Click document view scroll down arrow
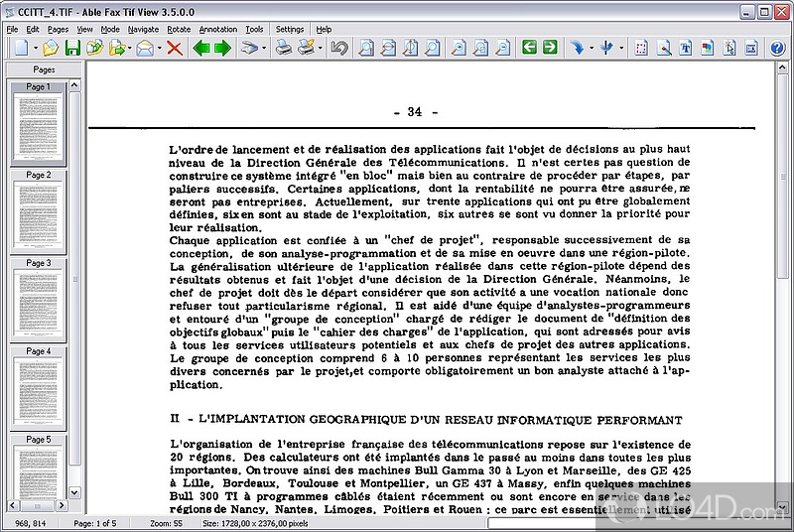The width and height of the screenshot is (794, 532). [x=783, y=507]
